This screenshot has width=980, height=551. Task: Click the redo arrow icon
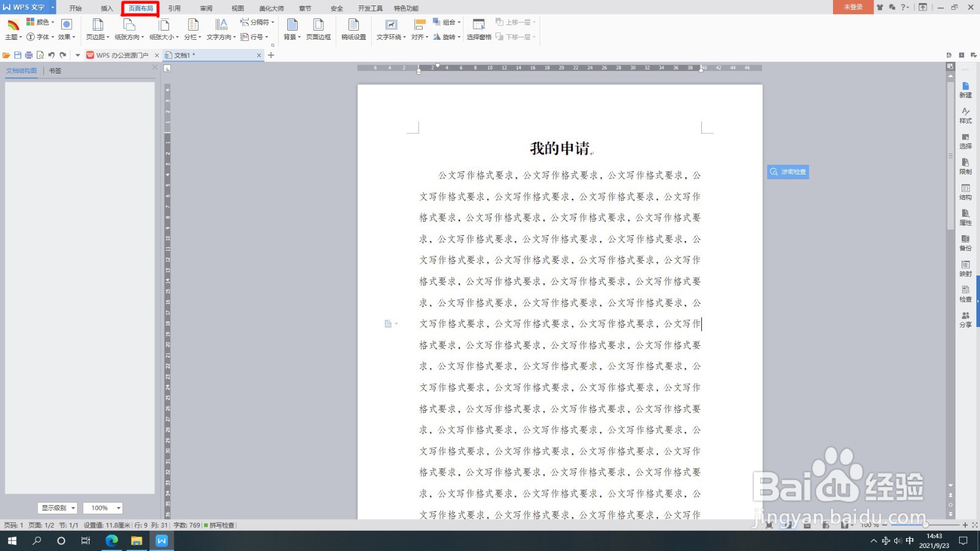[62, 55]
